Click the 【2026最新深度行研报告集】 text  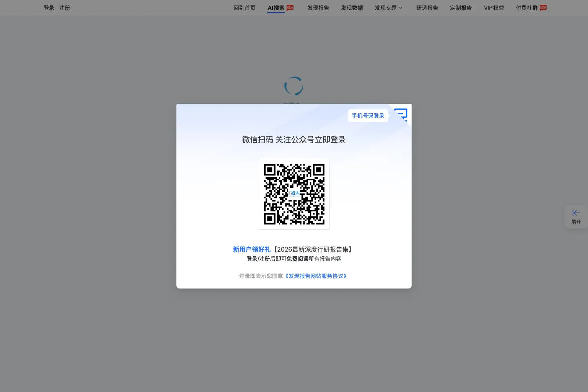tap(313, 249)
